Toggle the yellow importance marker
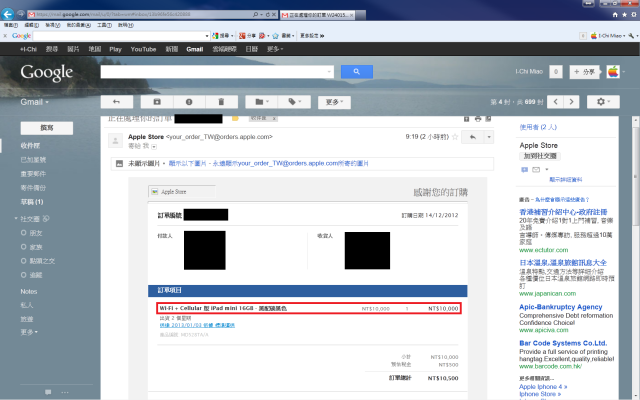640x400 pixels. point(235,119)
